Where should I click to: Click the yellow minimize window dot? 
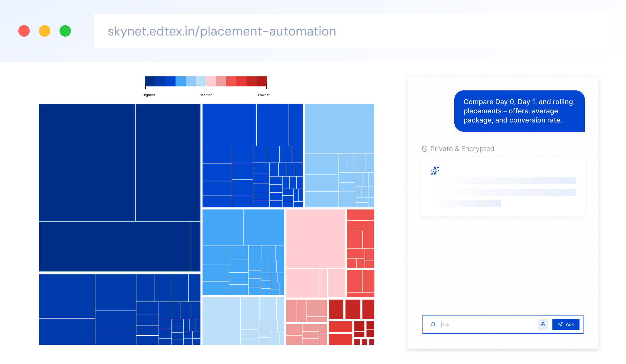pos(45,31)
